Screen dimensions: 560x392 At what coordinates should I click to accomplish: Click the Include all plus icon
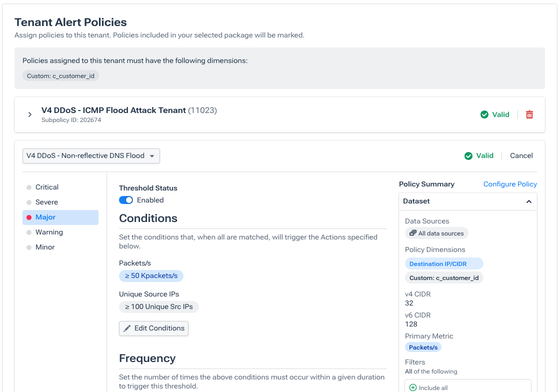(x=413, y=387)
